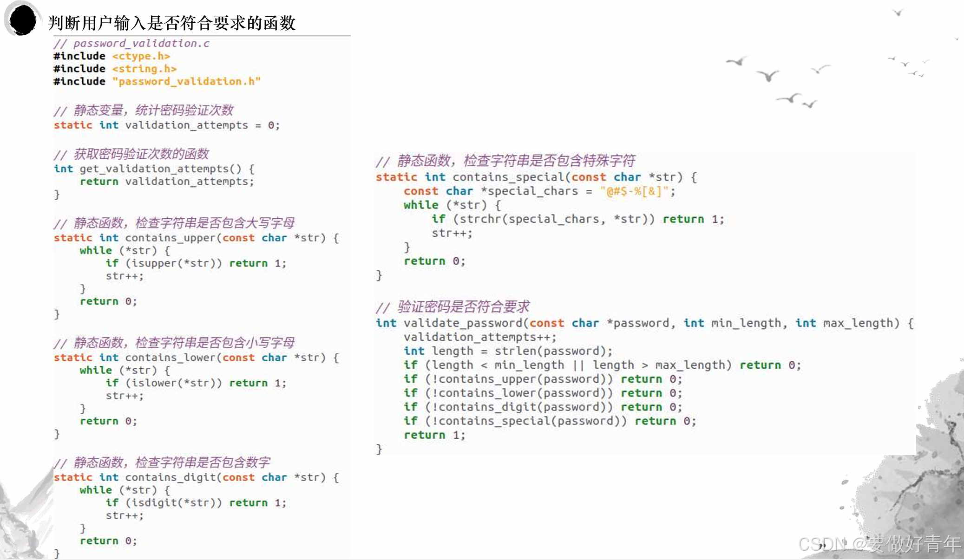Click the static int validation_attempts declaration
This screenshot has width=964, height=560.
click(x=166, y=125)
